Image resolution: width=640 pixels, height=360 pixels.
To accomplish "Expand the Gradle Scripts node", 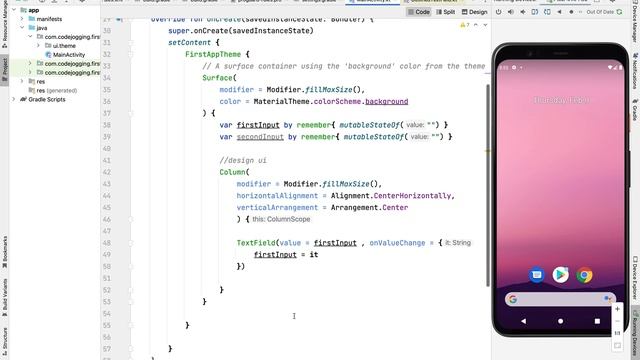I will (x=14, y=99).
